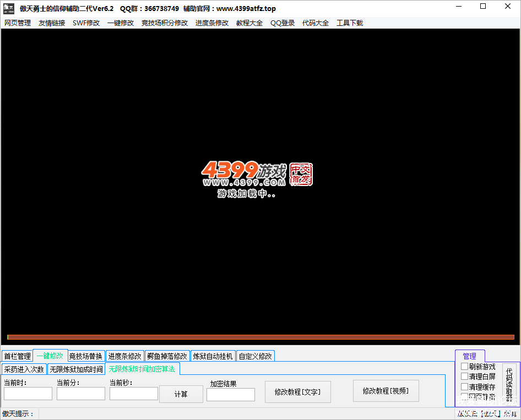Image resolution: width=521 pixels, height=420 pixels.
Task: Minimize the application window
Action: [x=459, y=6]
